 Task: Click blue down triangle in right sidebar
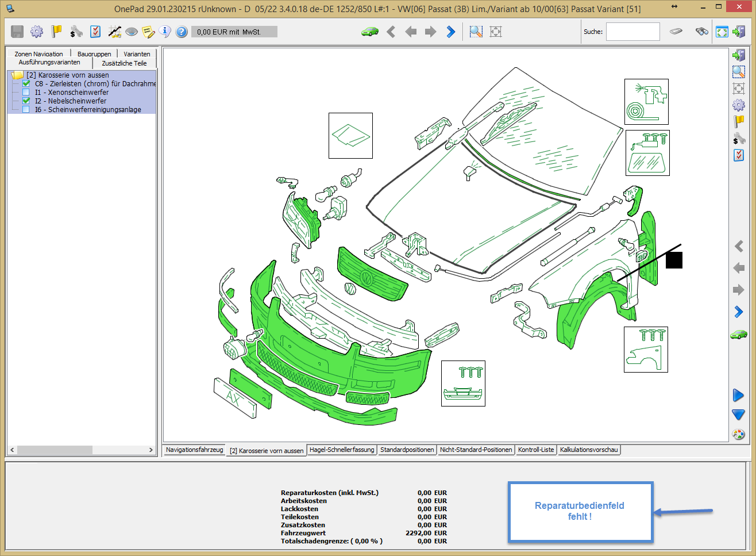pyautogui.click(x=739, y=415)
